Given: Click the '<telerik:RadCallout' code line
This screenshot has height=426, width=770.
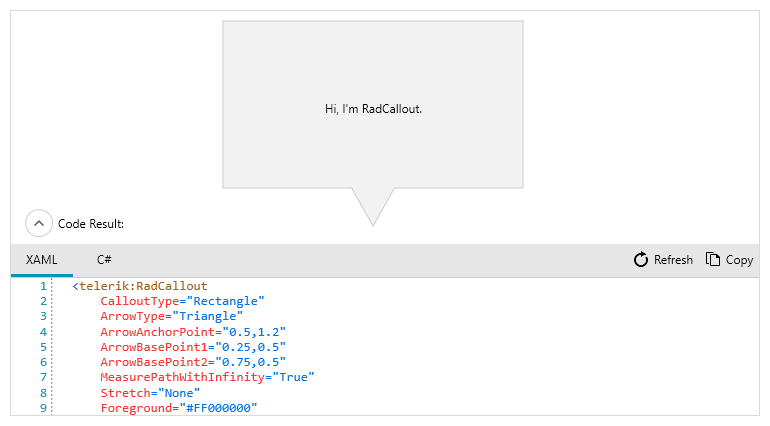Looking at the screenshot, I should coord(140,286).
